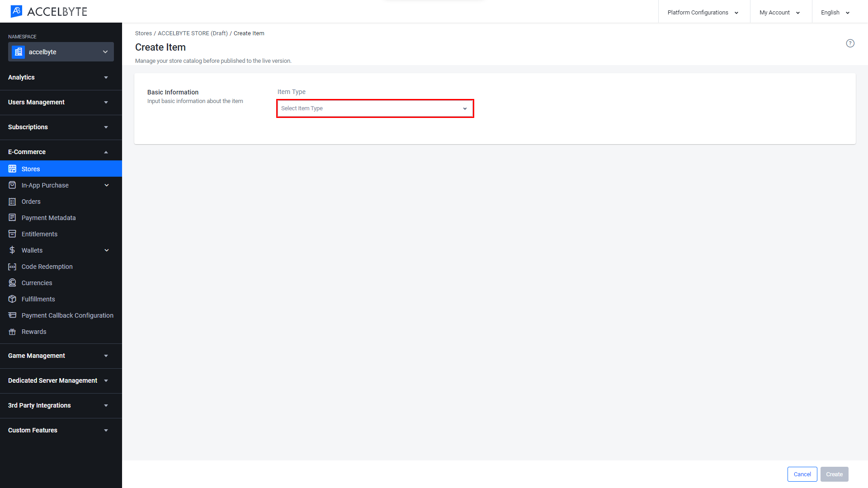The height and width of the screenshot is (488, 868).
Task: Click the Cancel button
Action: coord(802,474)
